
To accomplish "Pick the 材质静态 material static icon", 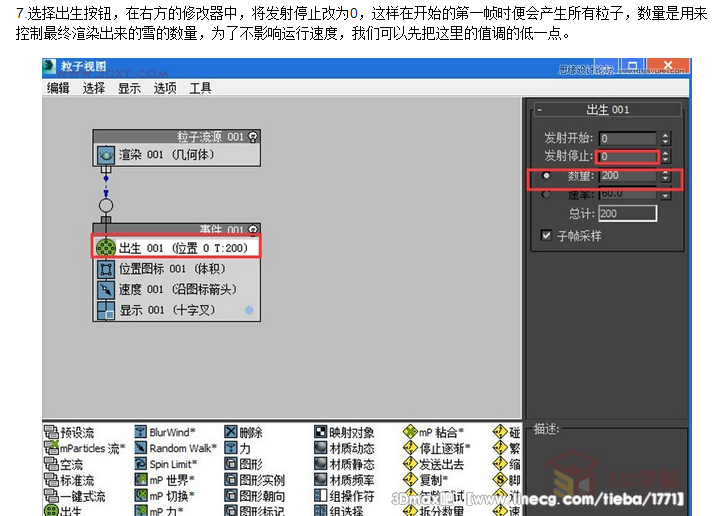I will point(321,464).
